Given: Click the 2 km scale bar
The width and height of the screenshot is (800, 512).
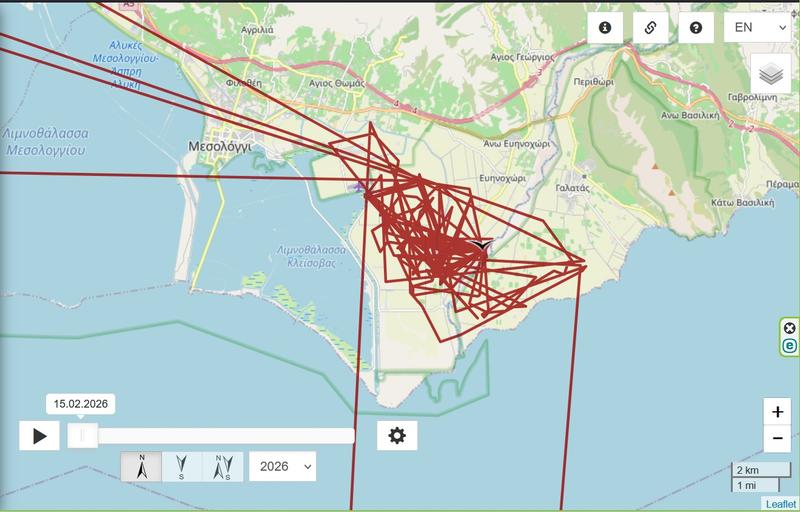Looking at the screenshot, I should click(761, 470).
